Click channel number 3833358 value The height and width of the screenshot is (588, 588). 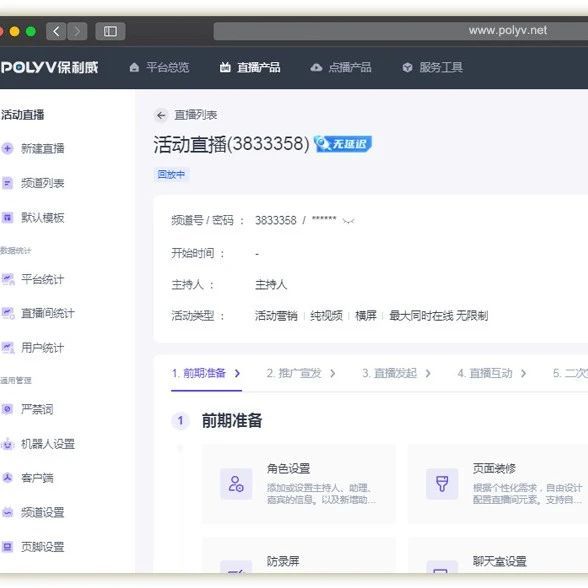(276, 220)
